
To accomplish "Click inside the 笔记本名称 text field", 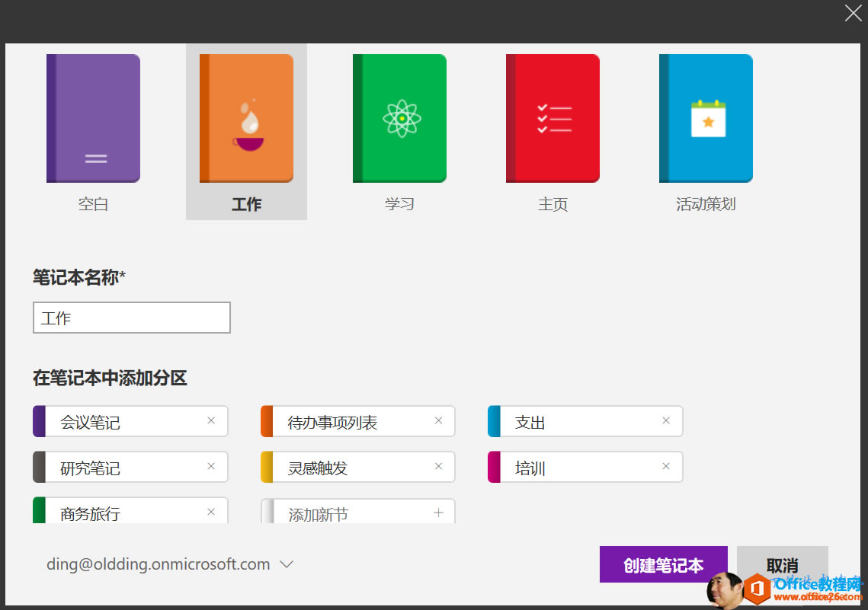I will tap(131, 317).
